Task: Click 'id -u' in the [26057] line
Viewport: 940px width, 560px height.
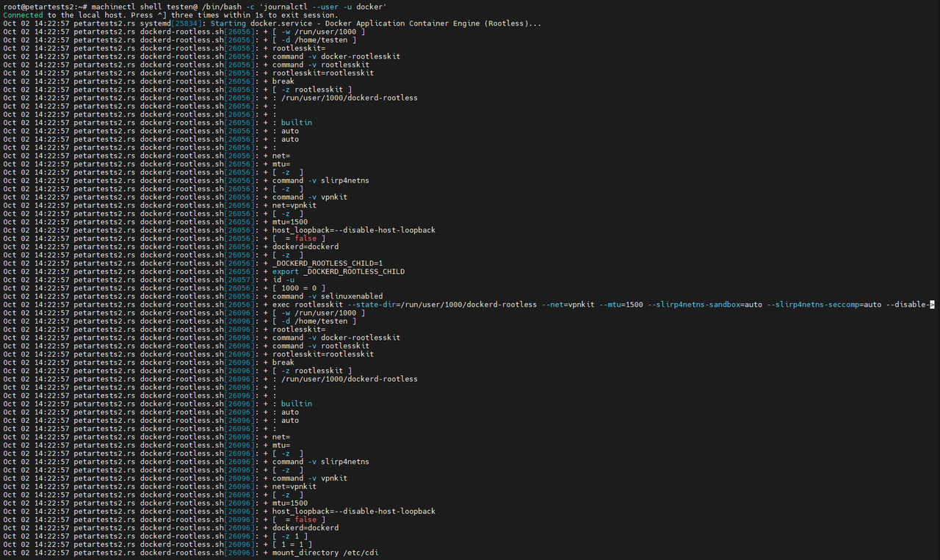Action: point(283,280)
